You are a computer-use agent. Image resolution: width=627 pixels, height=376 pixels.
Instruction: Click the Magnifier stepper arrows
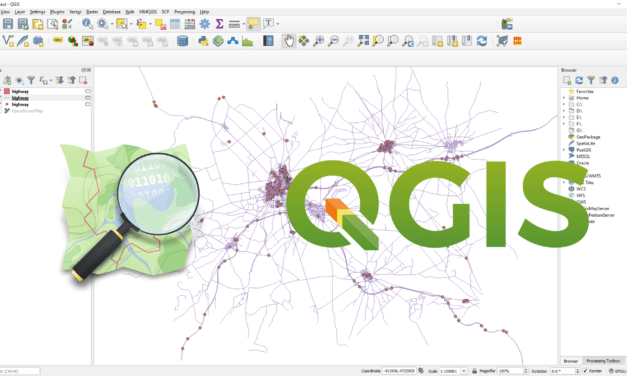pyautogui.click(x=526, y=371)
